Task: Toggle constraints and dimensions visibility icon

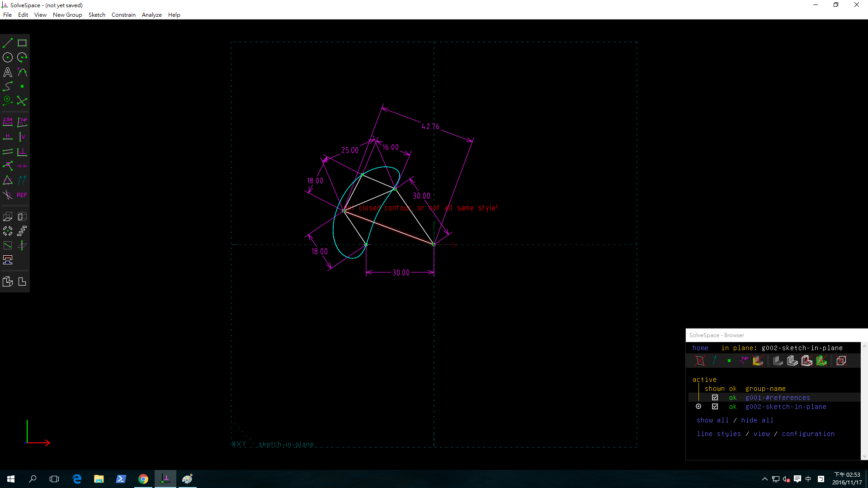Action: point(744,361)
